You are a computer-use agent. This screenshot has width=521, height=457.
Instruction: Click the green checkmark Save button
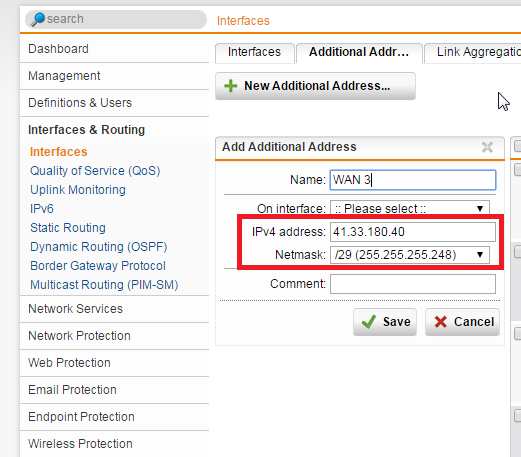click(x=385, y=322)
